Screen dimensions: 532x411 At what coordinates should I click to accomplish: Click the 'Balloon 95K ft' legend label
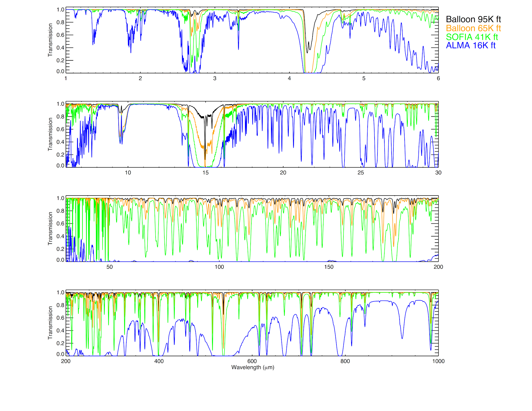click(473, 19)
